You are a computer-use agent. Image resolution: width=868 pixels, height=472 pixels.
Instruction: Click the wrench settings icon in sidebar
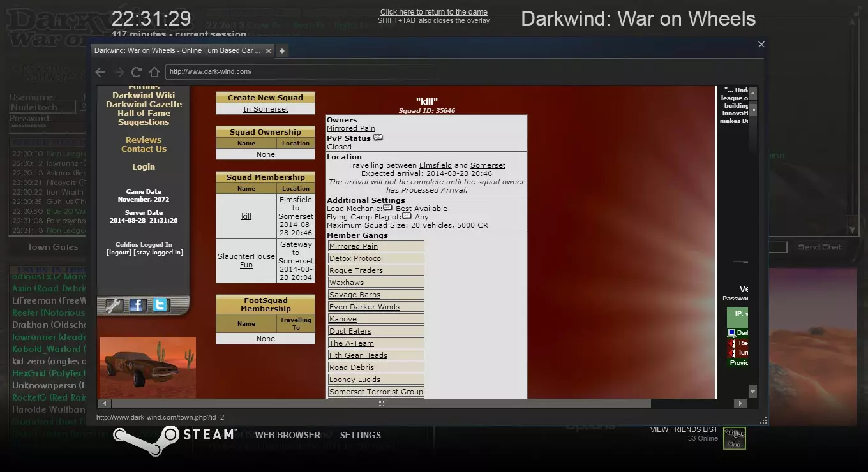(114, 306)
